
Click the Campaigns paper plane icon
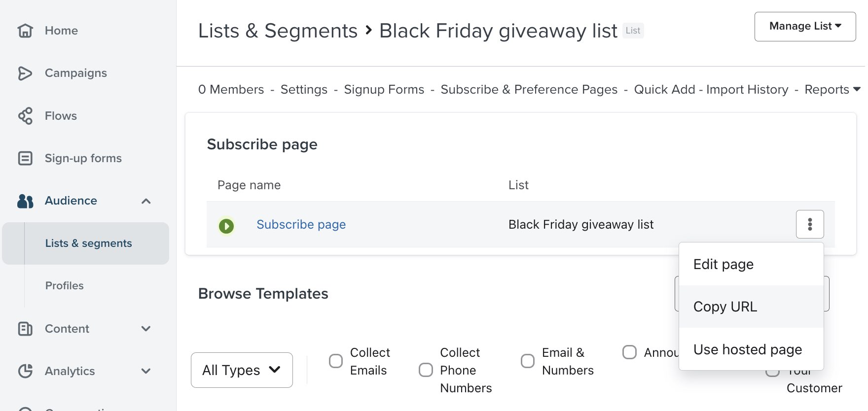[x=25, y=73]
